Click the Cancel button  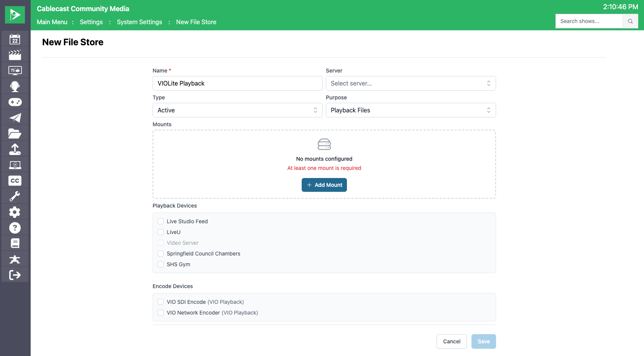click(452, 341)
